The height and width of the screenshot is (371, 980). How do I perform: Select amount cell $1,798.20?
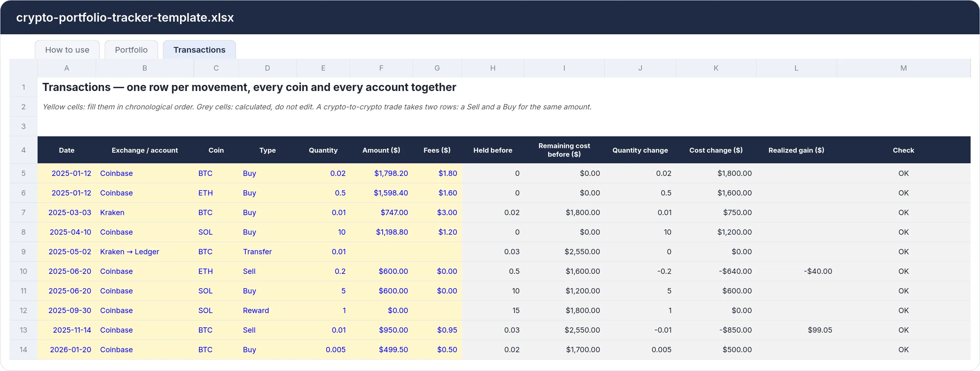pos(381,173)
